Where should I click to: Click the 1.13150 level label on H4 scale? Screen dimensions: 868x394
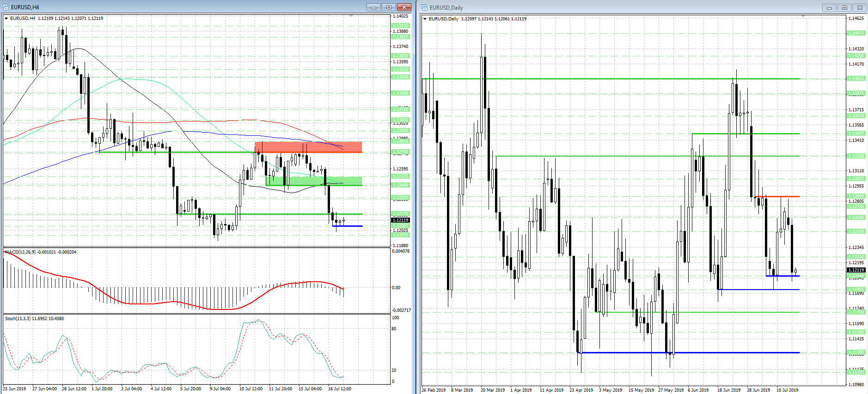(400, 109)
